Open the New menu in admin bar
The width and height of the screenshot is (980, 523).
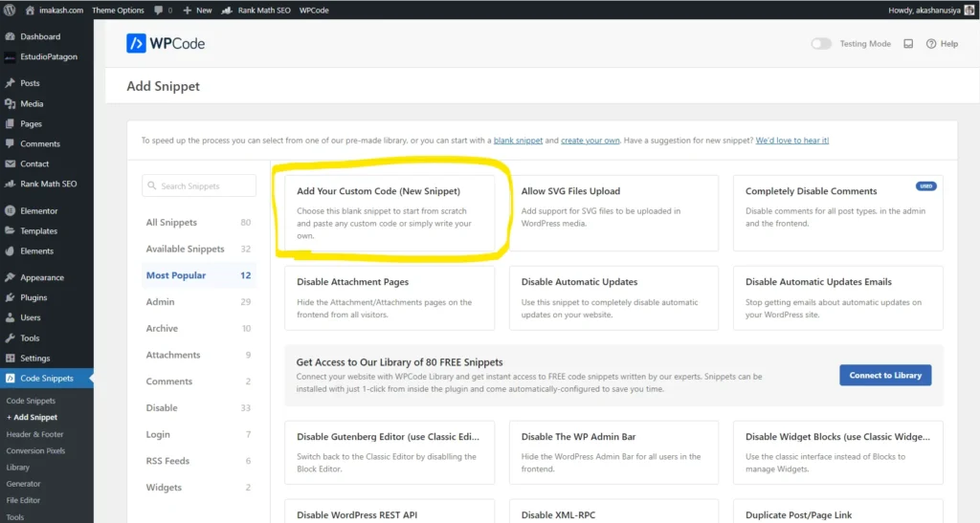pyautogui.click(x=197, y=10)
